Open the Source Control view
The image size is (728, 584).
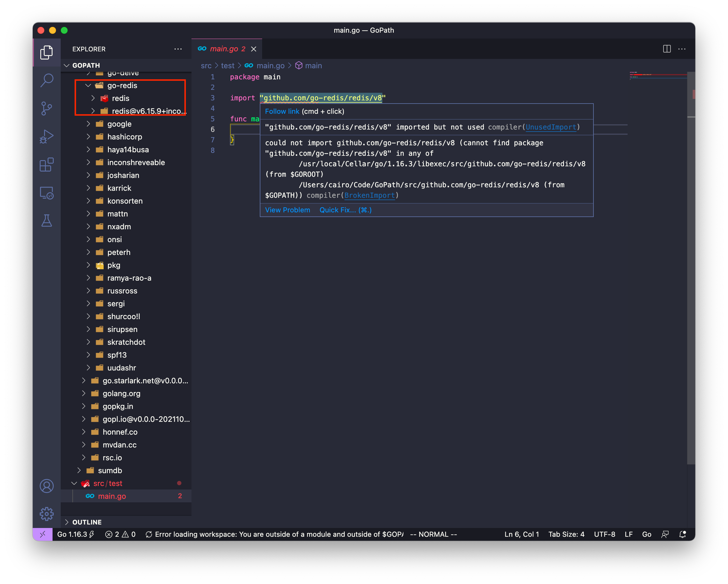[x=47, y=108]
